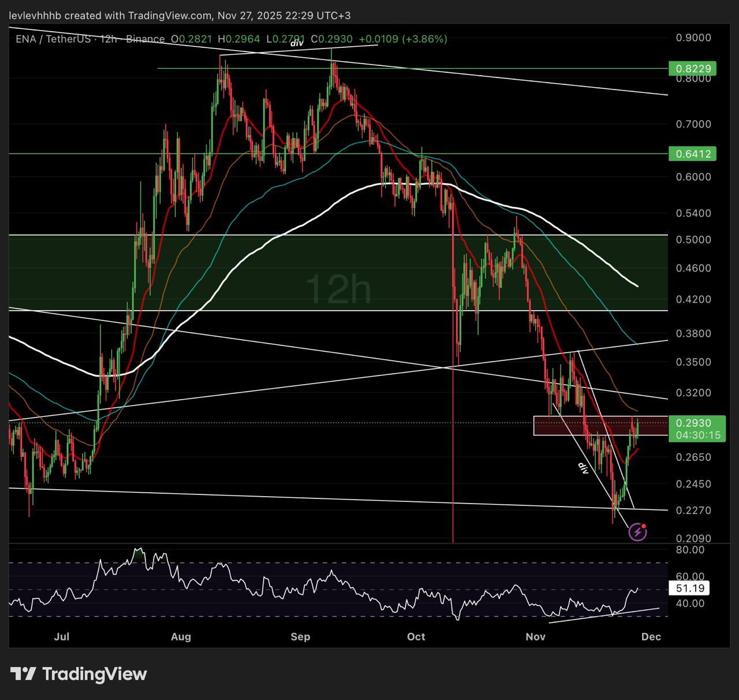Click the Aug label on time axis

(x=181, y=636)
